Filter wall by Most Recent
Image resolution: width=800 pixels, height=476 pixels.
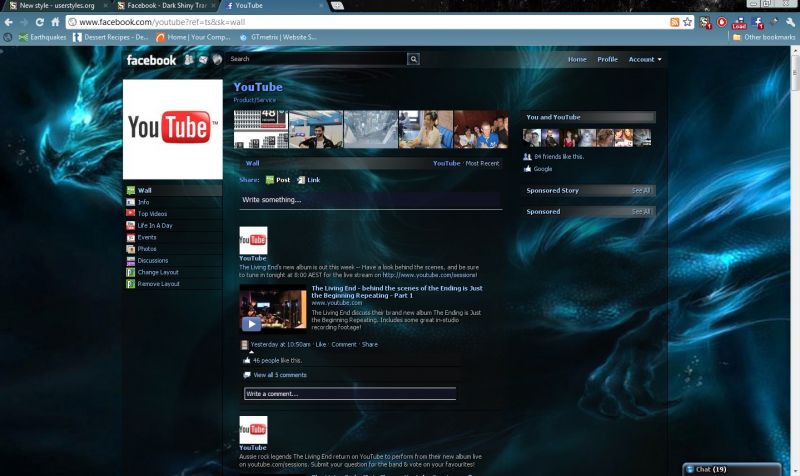(x=482, y=163)
